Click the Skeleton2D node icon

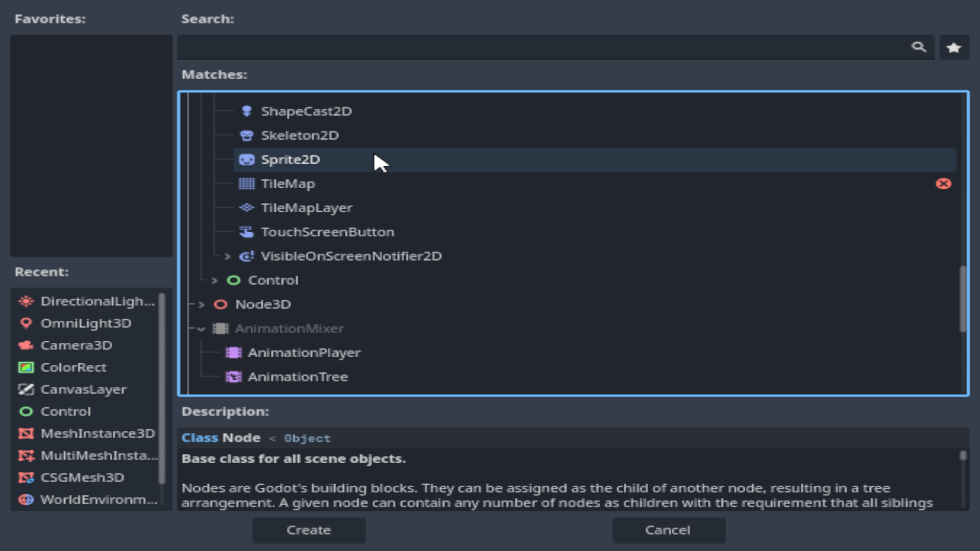point(247,136)
